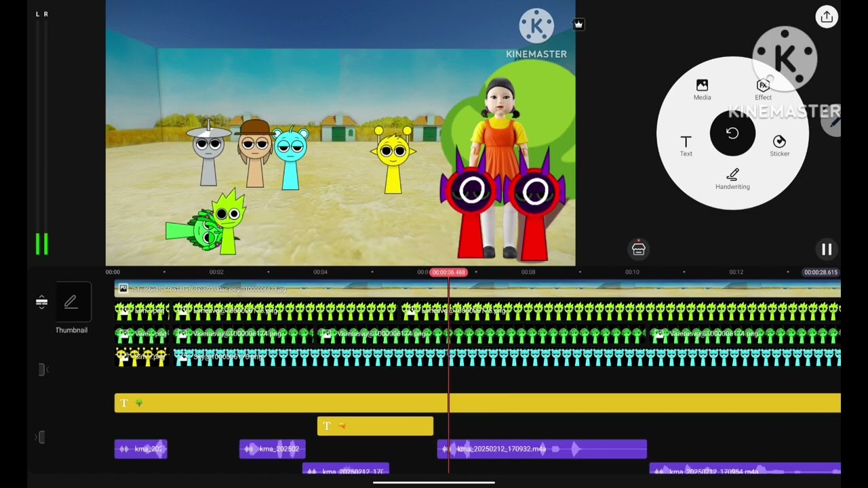Add a Sticker layer from the wheel

pos(779,146)
